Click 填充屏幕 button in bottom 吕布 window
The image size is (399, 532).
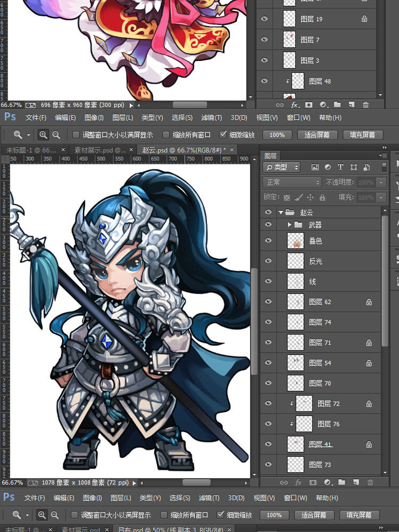pyautogui.click(x=359, y=514)
